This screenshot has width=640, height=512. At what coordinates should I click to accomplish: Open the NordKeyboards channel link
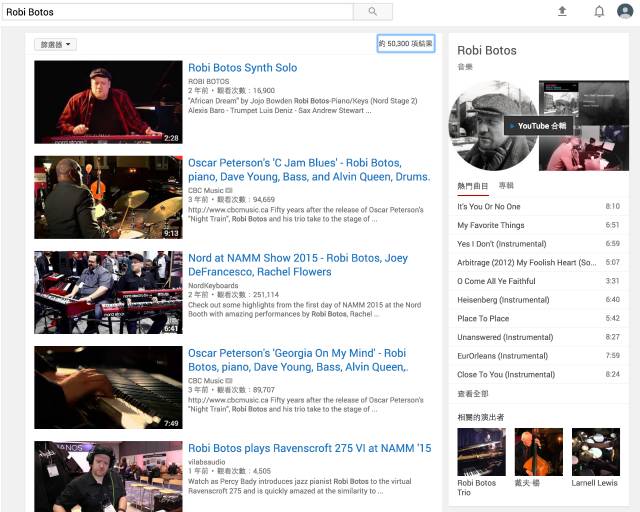coord(213,285)
